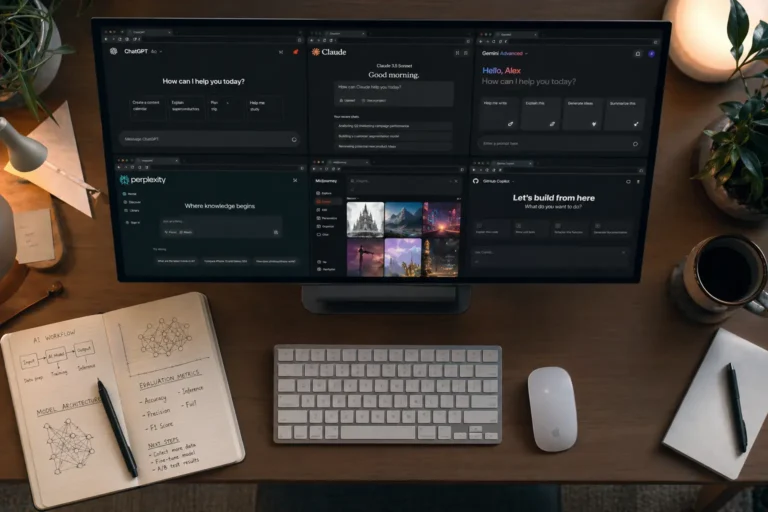
Task: Click the ChatGPT logo icon
Action: tap(114, 51)
